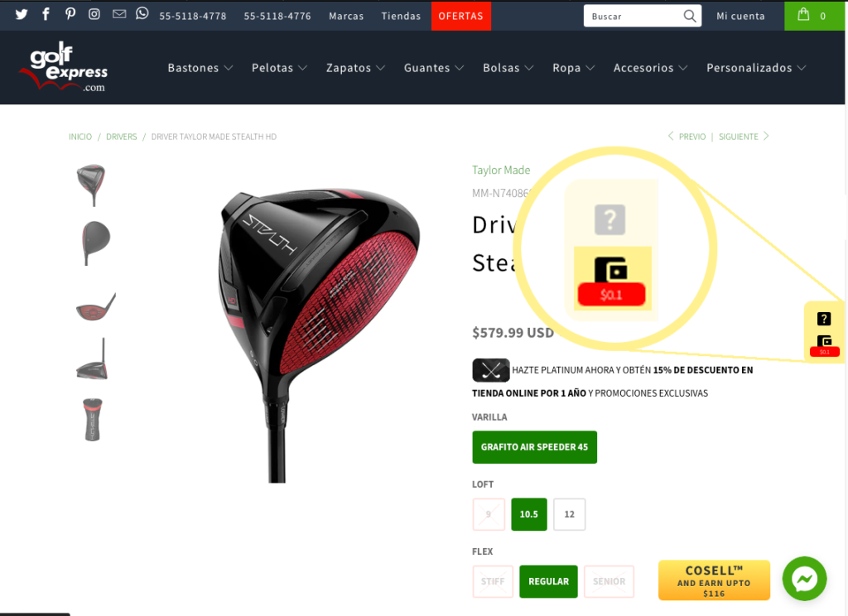Screen dimensions: 848x616
Task: Open the Instagram icon link
Action: point(94,14)
